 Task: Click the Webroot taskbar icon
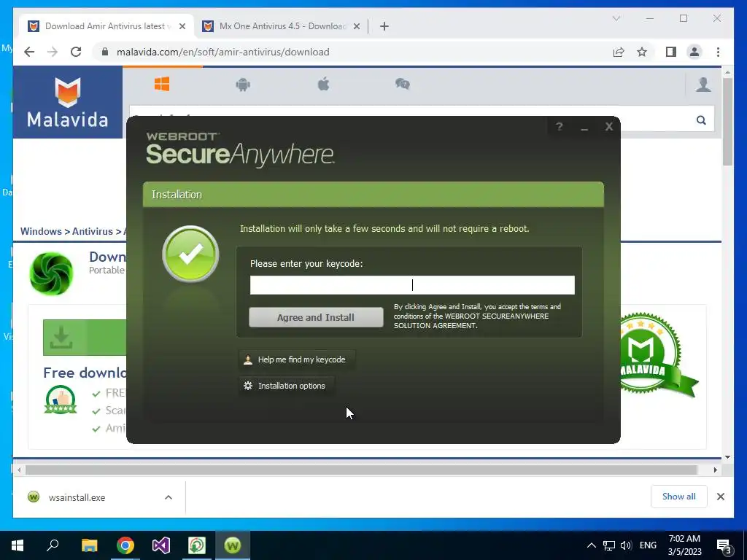click(x=233, y=545)
